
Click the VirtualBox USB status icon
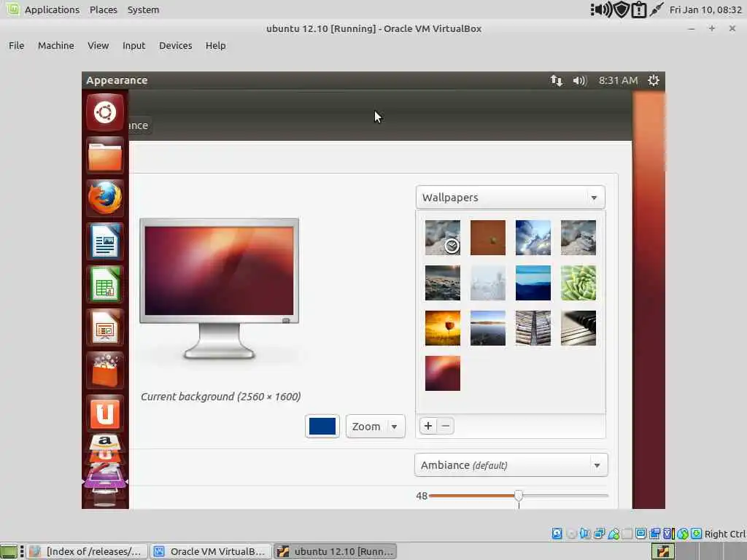point(613,534)
